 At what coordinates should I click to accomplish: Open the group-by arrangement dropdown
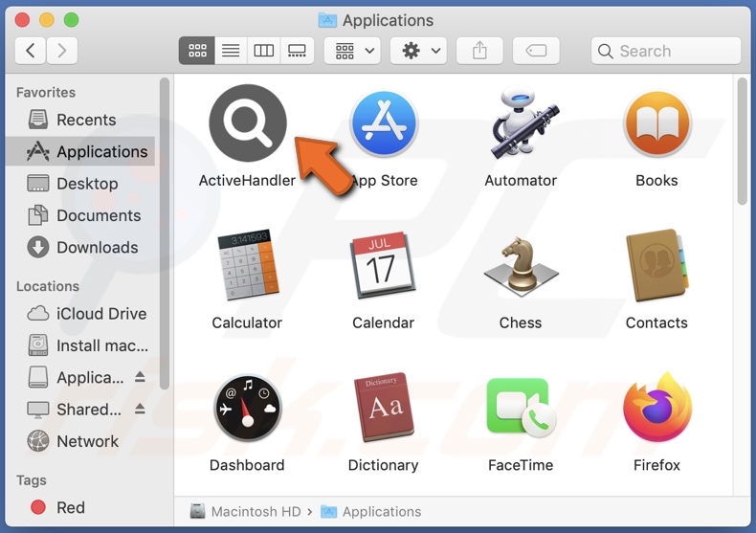[x=352, y=50]
